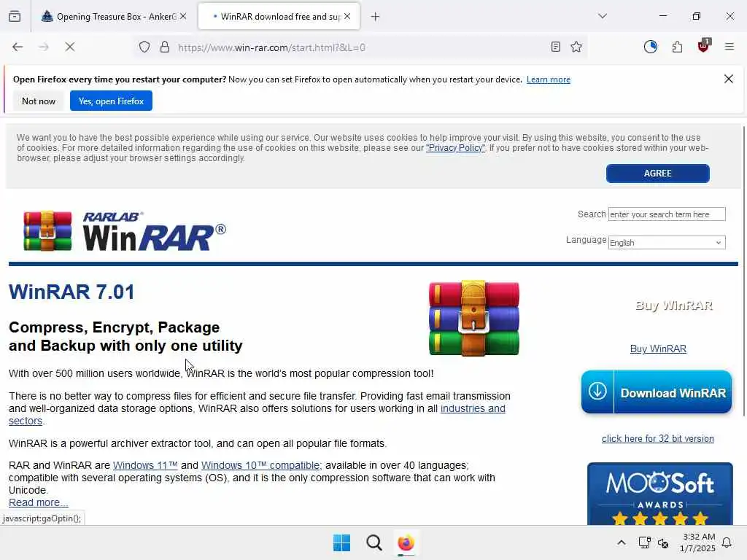The width and height of the screenshot is (747, 560).
Task: Click the MOOSoft Awards badge
Action: point(659,494)
